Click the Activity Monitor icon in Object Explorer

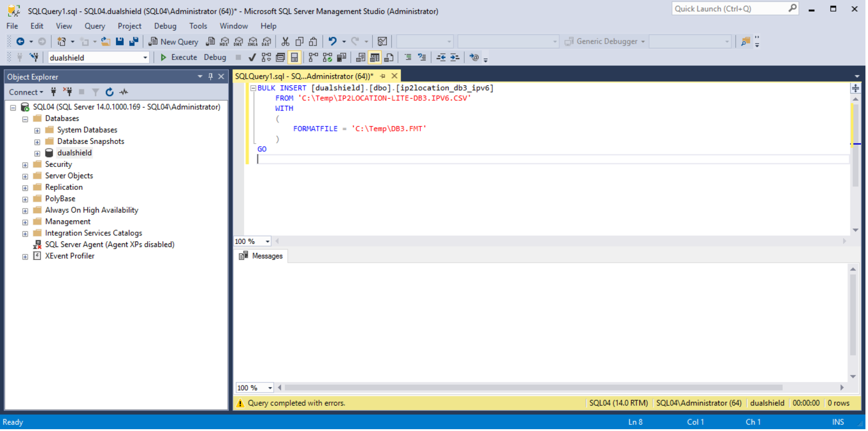coord(124,92)
